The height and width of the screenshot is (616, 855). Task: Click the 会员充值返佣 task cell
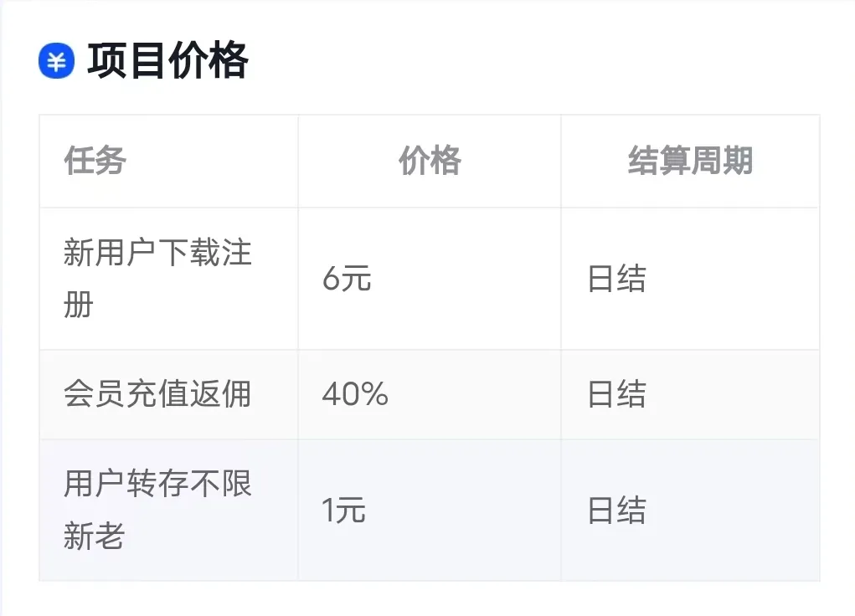(x=168, y=394)
